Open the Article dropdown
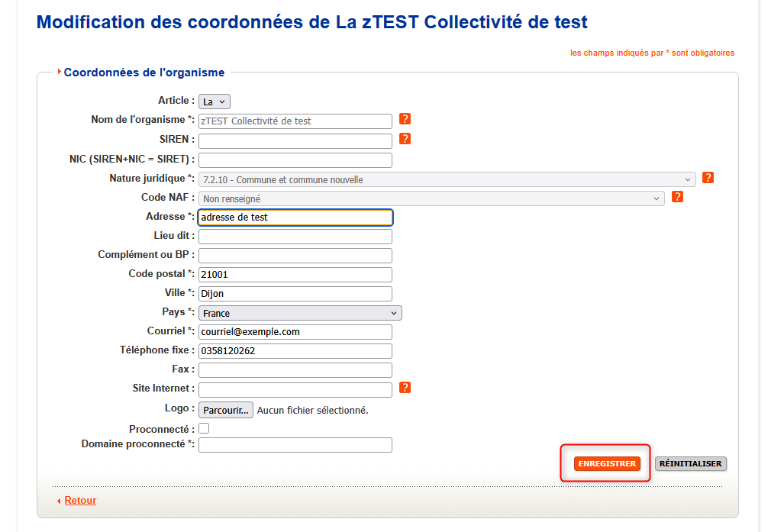784x532 pixels. (x=215, y=102)
